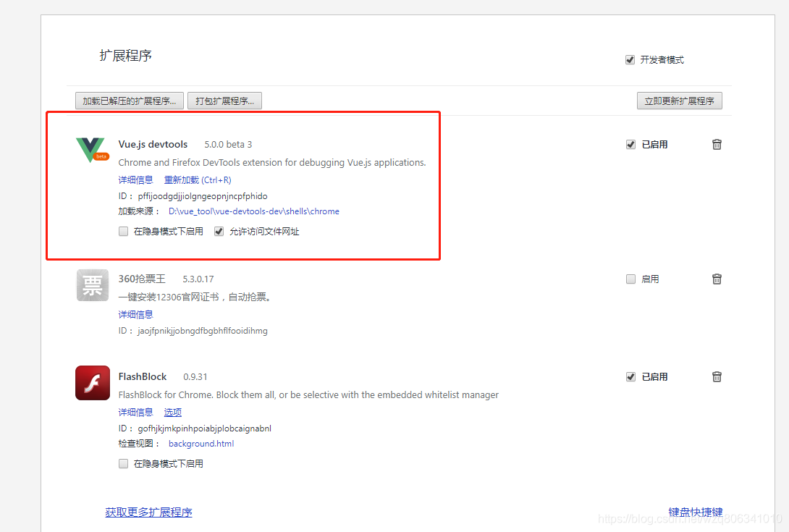Click the 360抢票王 version number 5.3.0.17
The image size is (789, 532).
click(x=198, y=279)
